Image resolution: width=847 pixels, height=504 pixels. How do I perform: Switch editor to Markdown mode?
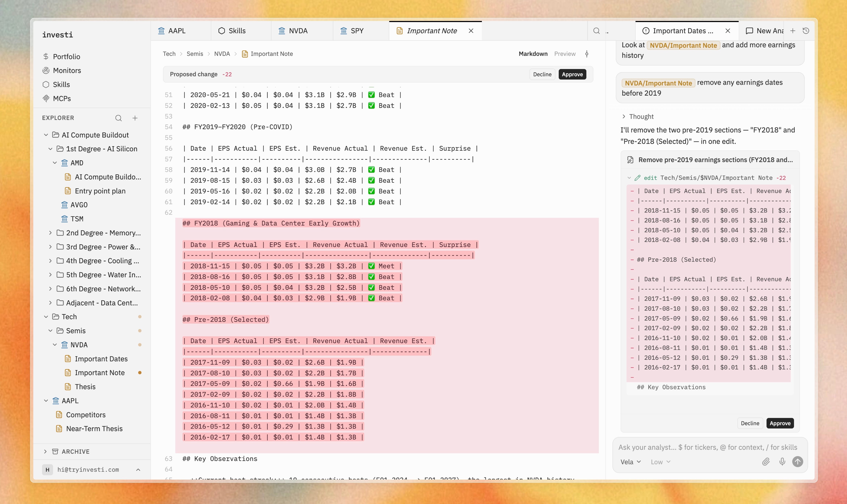(533, 54)
